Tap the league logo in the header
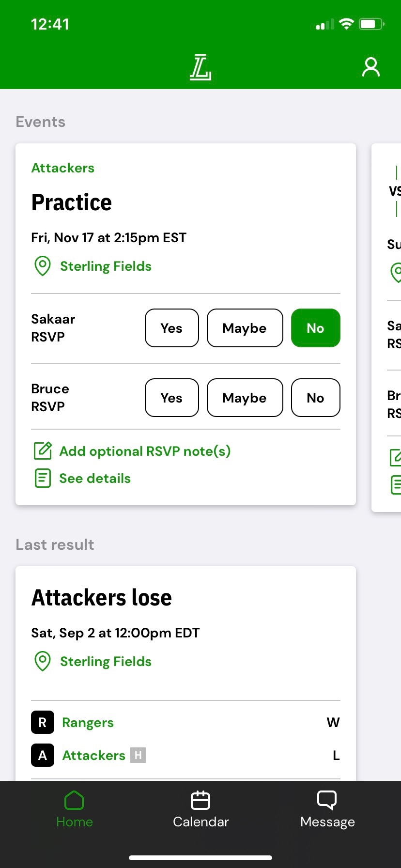The image size is (401, 868). point(200,67)
